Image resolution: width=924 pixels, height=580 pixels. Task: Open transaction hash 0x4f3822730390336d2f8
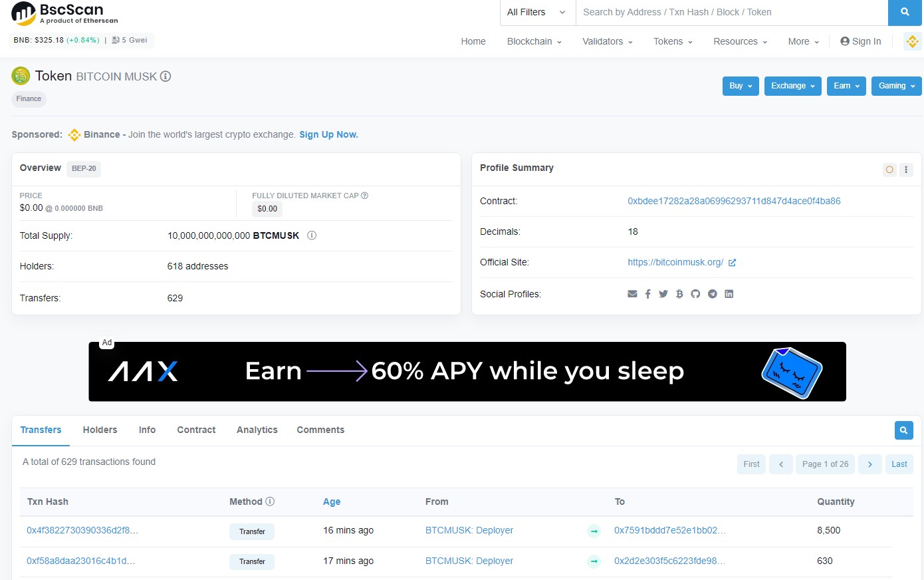coord(82,530)
